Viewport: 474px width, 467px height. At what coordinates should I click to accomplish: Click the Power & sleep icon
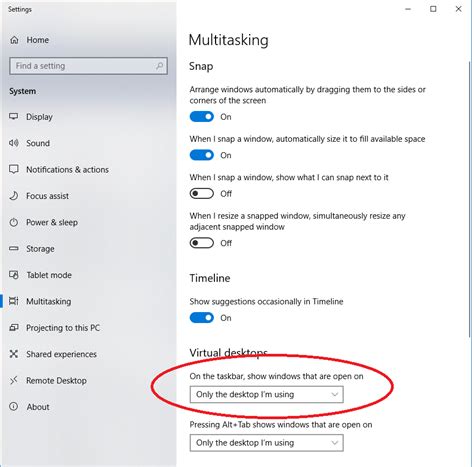(x=14, y=222)
